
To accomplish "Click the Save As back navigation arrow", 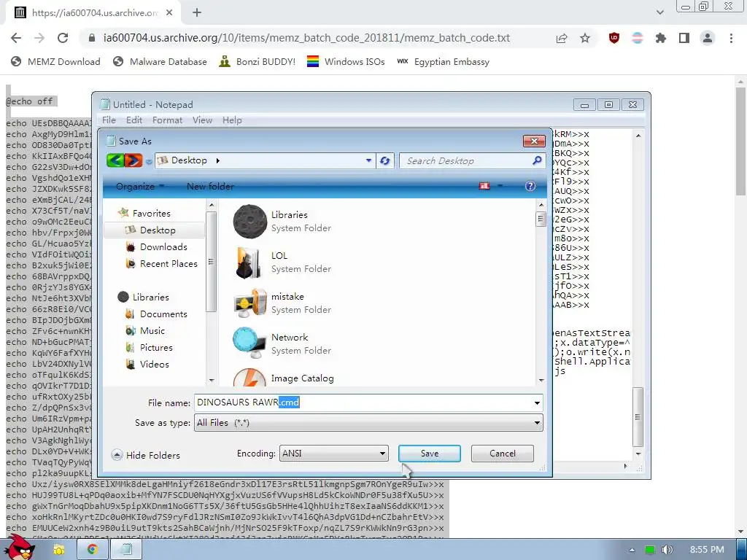I will 115,160.
